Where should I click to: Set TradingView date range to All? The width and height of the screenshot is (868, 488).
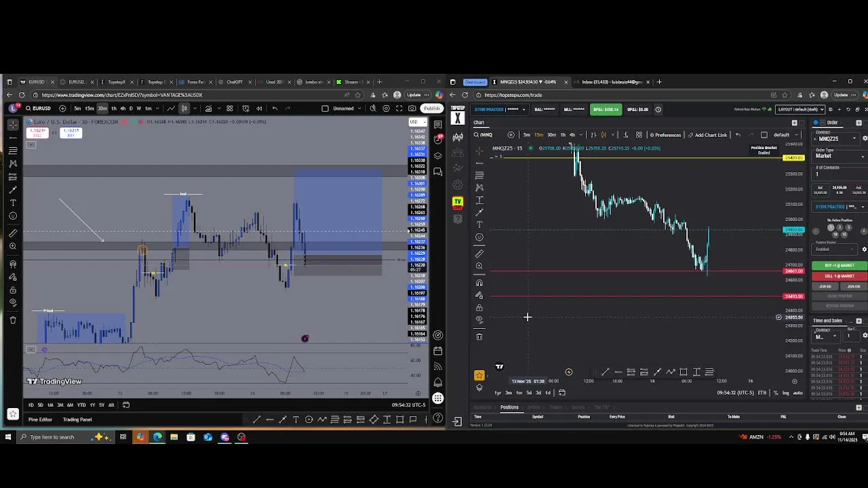click(x=111, y=405)
